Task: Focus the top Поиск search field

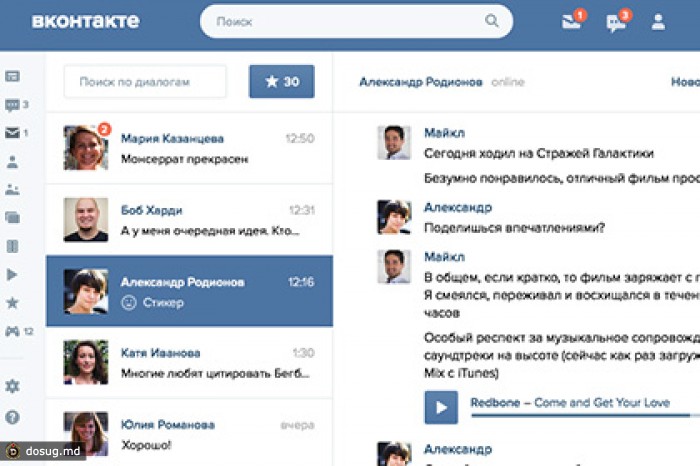Action: [x=356, y=21]
